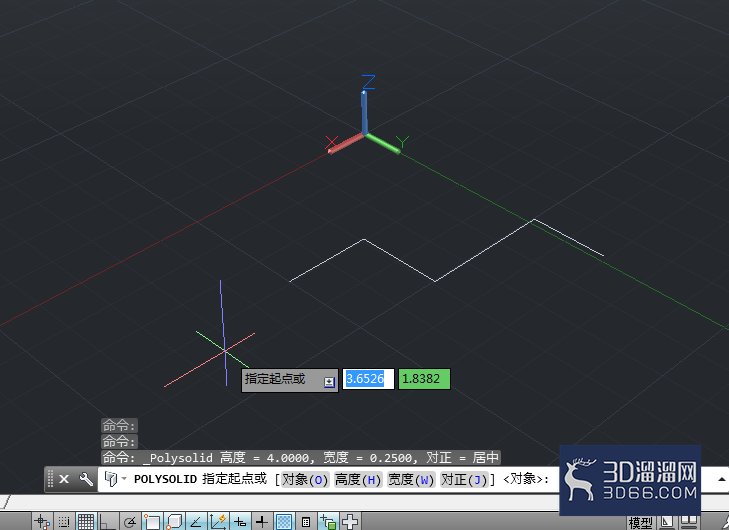Toggle Ortho Mode right-angle icon
The width and height of the screenshot is (729, 530).
click(x=107, y=522)
